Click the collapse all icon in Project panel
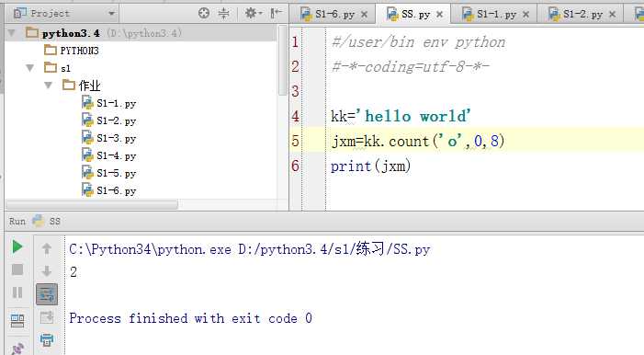Image resolution: width=644 pixels, height=355 pixels. (x=224, y=14)
